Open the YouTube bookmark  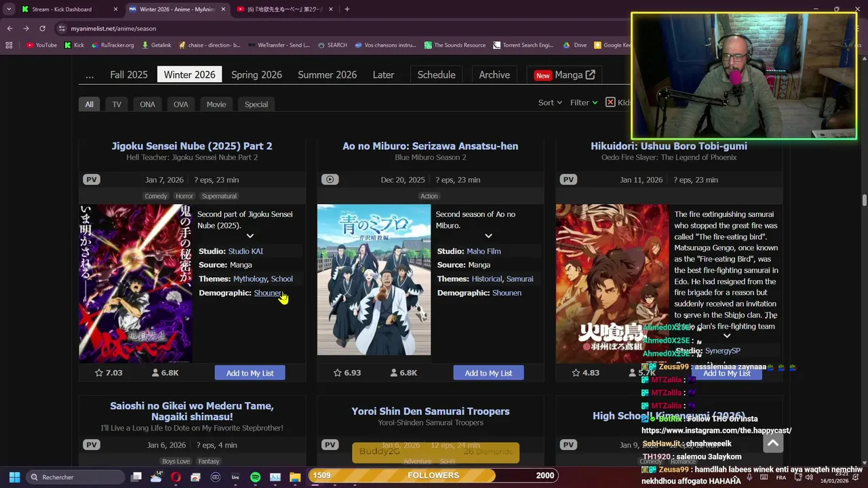coord(41,45)
